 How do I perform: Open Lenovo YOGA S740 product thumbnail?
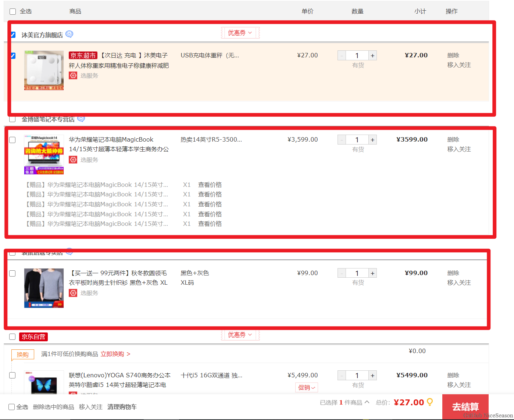point(44,382)
